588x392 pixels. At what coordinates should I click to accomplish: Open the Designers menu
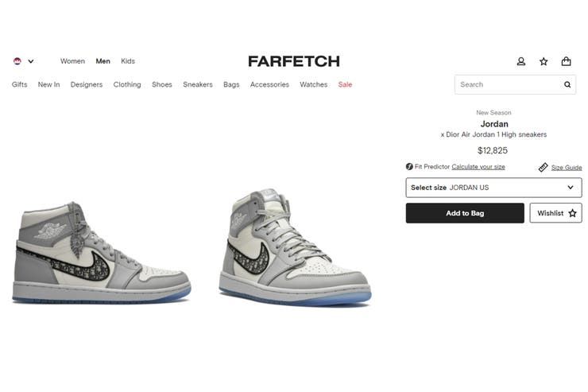click(x=87, y=84)
